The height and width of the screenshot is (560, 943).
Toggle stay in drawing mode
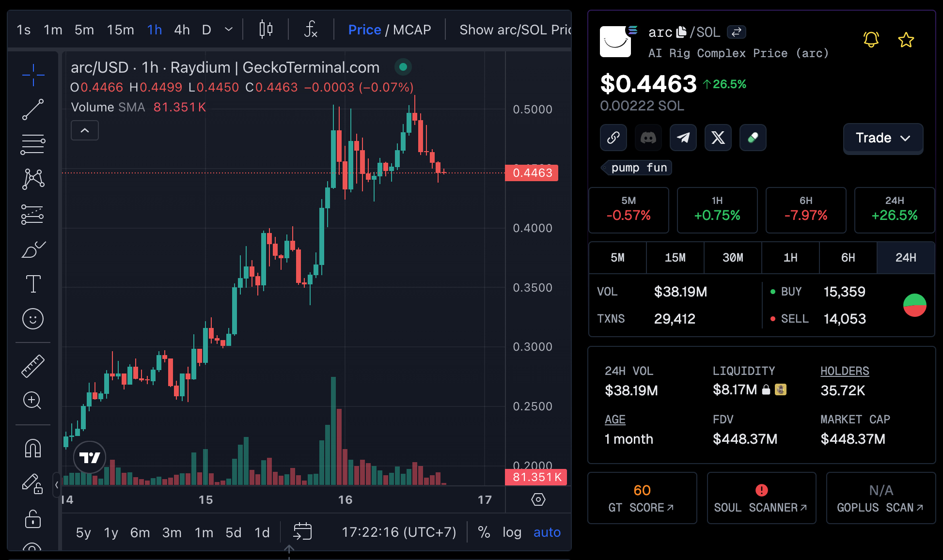[33, 483]
